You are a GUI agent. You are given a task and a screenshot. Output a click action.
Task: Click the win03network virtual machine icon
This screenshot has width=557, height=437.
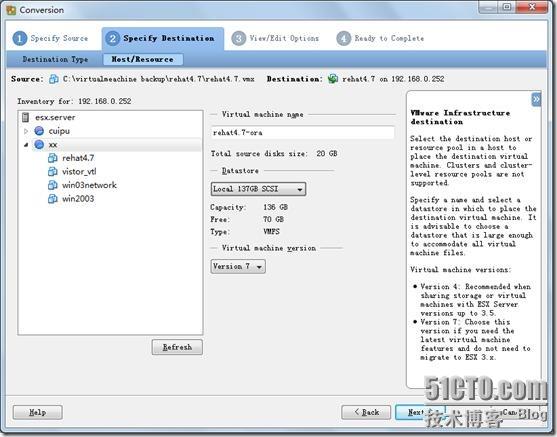pyautogui.click(x=53, y=185)
